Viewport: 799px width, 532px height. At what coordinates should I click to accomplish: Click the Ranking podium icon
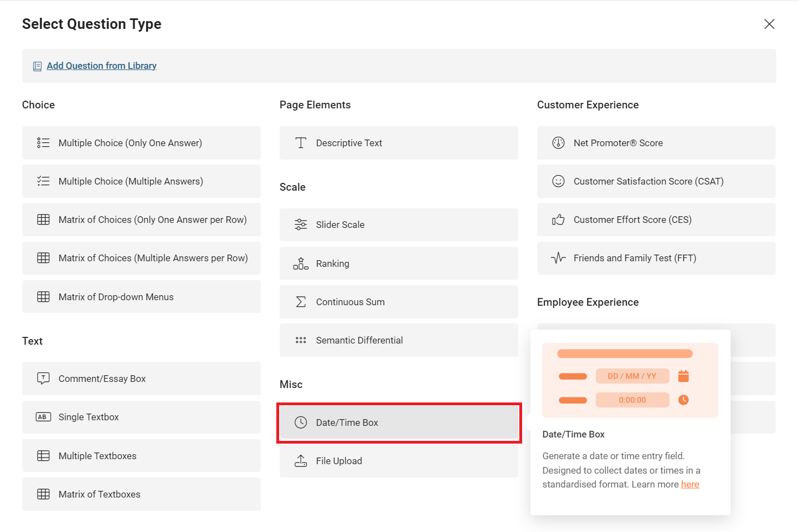301,263
